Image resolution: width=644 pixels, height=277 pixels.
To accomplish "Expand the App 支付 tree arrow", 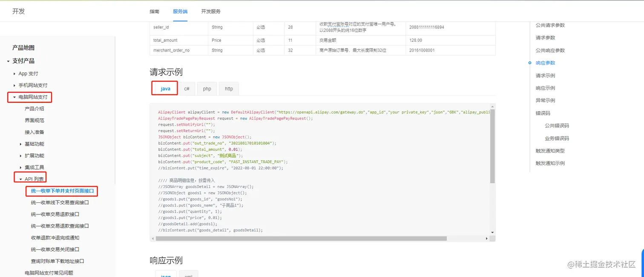I will click(14, 74).
